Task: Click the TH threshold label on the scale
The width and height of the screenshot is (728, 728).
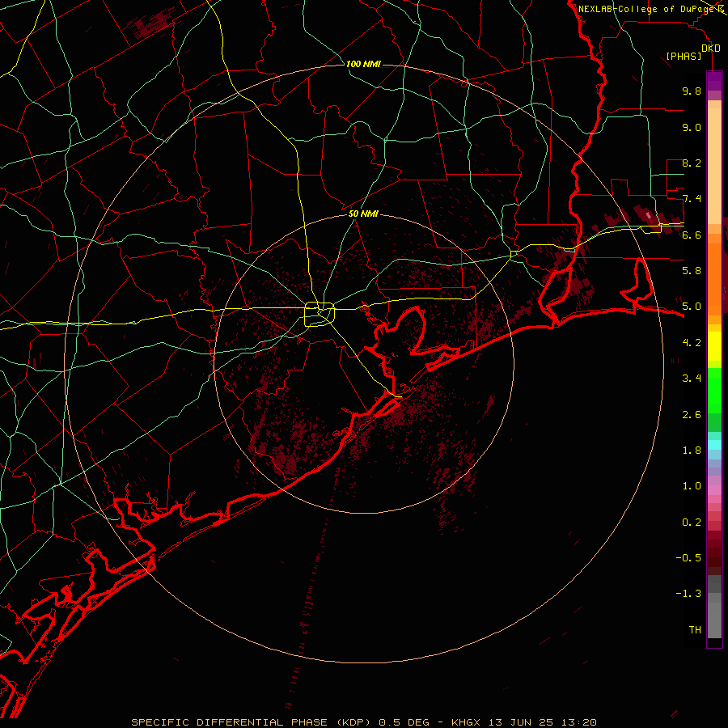Action: [x=695, y=630]
